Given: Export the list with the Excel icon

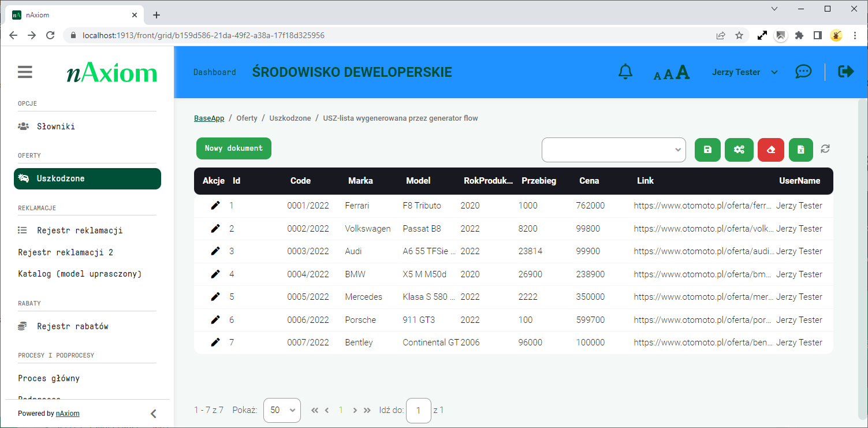Looking at the screenshot, I should (x=801, y=150).
